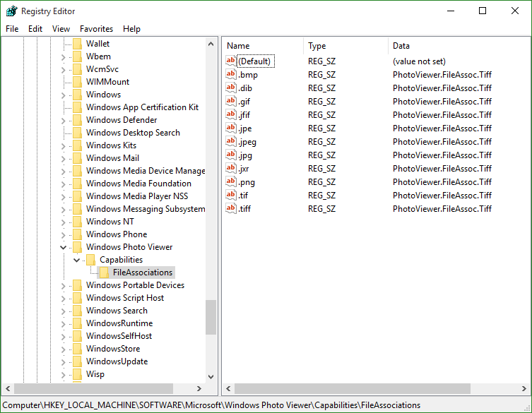Click the ab icon beside .gif
This screenshot has width=532, height=413.
pyautogui.click(x=231, y=101)
